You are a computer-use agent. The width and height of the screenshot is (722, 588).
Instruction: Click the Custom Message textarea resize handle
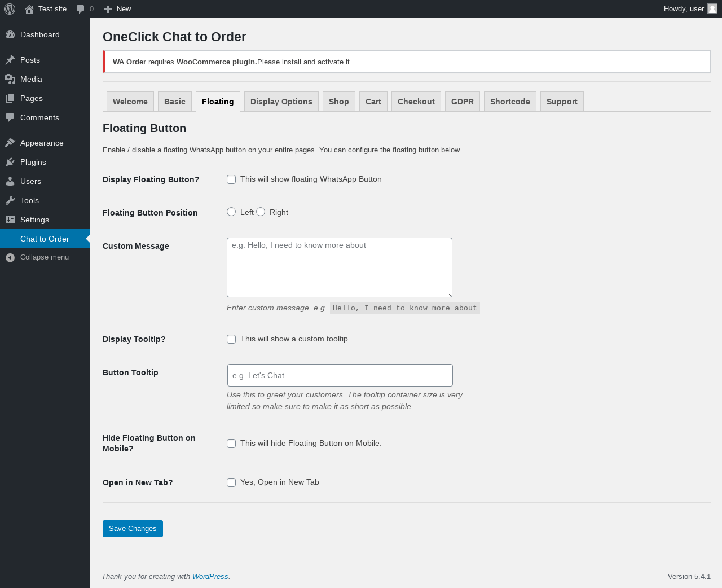[x=449, y=294]
